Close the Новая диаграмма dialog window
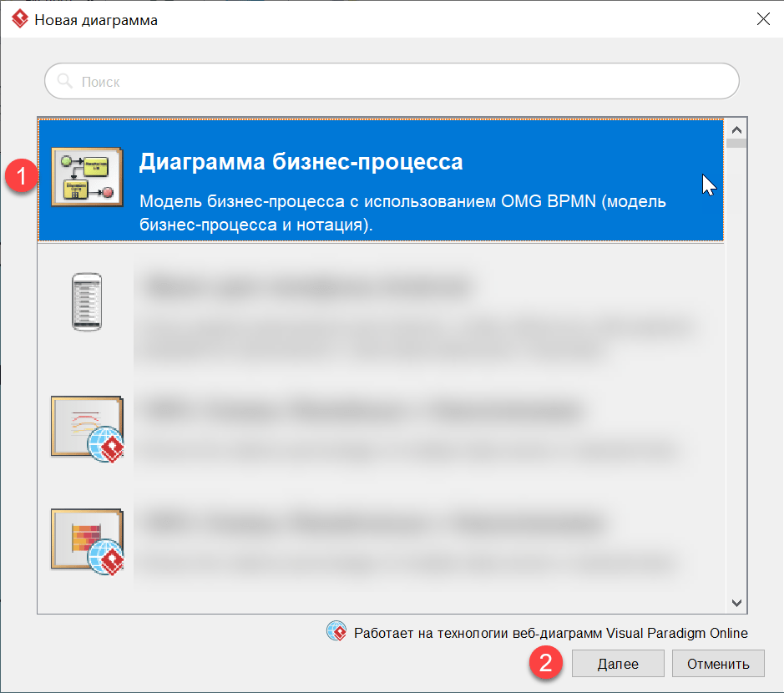Image resolution: width=784 pixels, height=693 pixels. (x=762, y=20)
